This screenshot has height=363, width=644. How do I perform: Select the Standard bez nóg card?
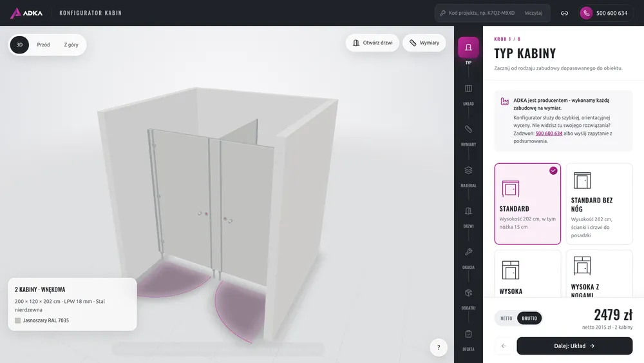(599, 204)
